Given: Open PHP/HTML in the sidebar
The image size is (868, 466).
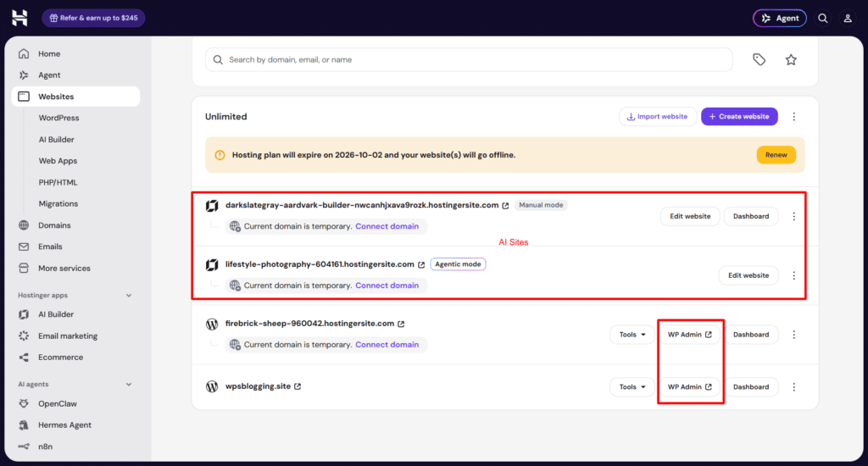Looking at the screenshot, I should pyautogui.click(x=58, y=183).
